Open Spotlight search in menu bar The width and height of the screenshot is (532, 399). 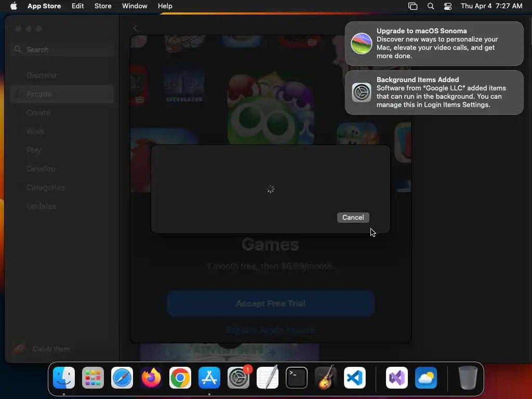[x=431, y=6]
